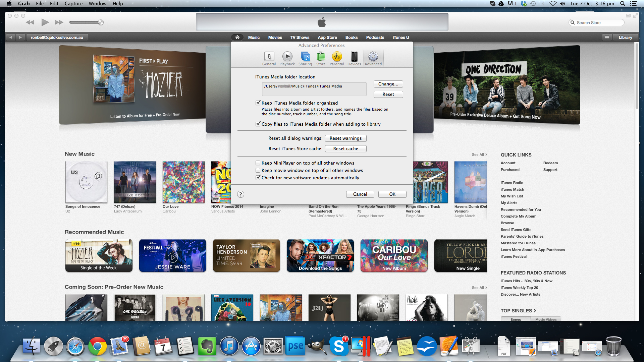Click the Search Store field

(597, 22)
